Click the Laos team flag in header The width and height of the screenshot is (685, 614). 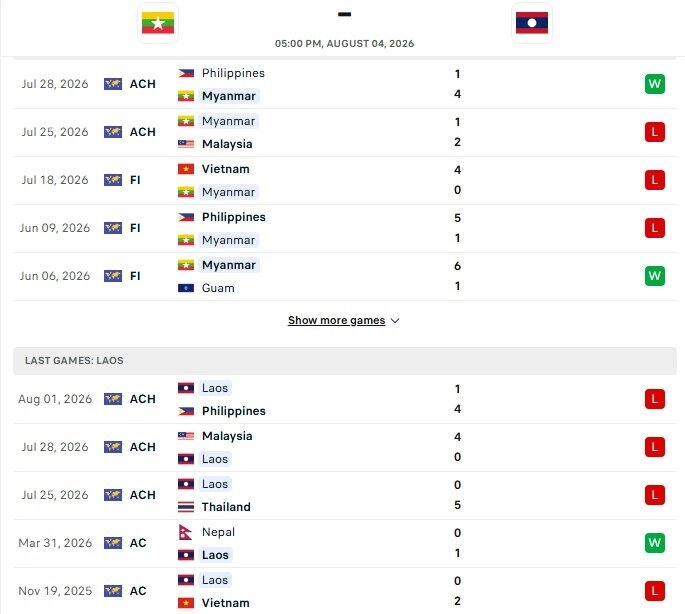tap(532, 23)
